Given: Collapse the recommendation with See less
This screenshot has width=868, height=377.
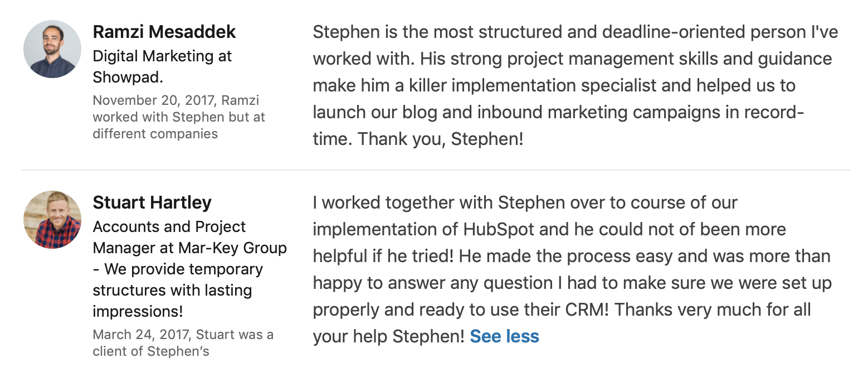Looking at the screenshot, I should [505, 336].
